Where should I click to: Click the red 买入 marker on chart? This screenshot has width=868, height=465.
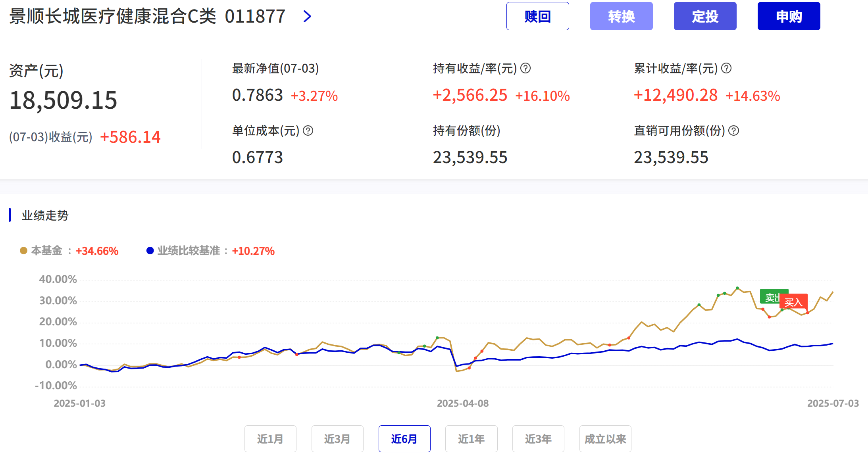pos(794,302)
